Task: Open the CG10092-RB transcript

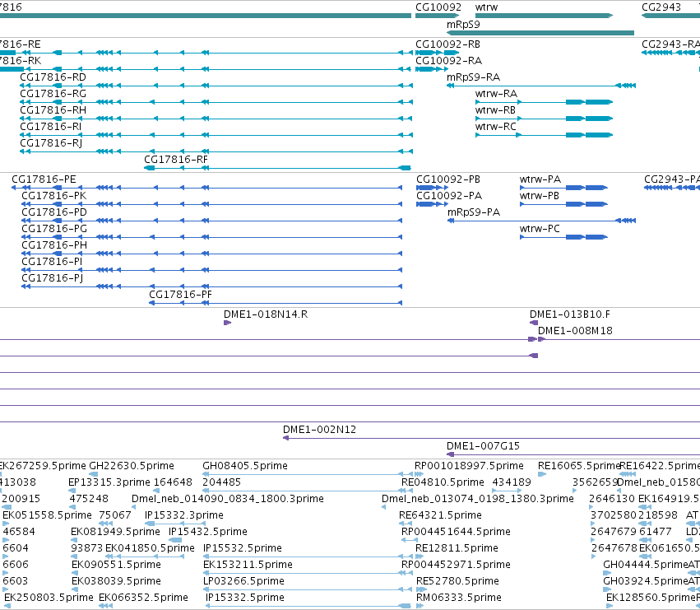Action: click(x=447, y=44)
